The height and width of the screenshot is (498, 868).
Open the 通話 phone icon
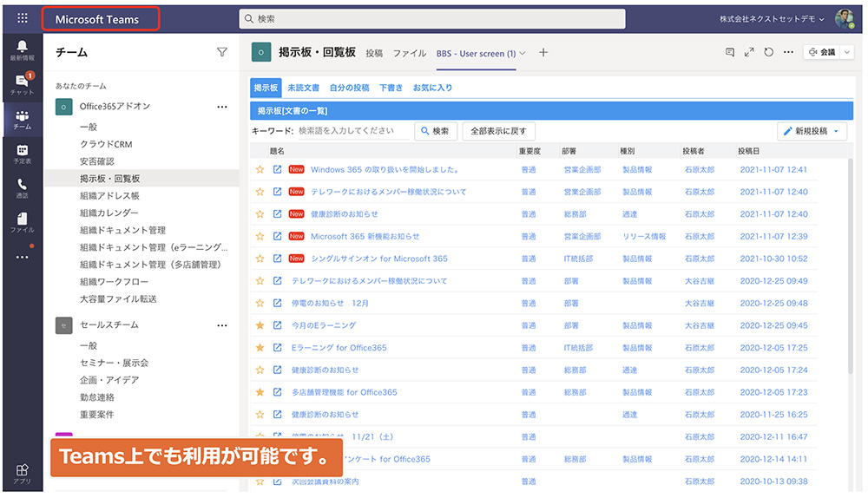tap(23, 188)
